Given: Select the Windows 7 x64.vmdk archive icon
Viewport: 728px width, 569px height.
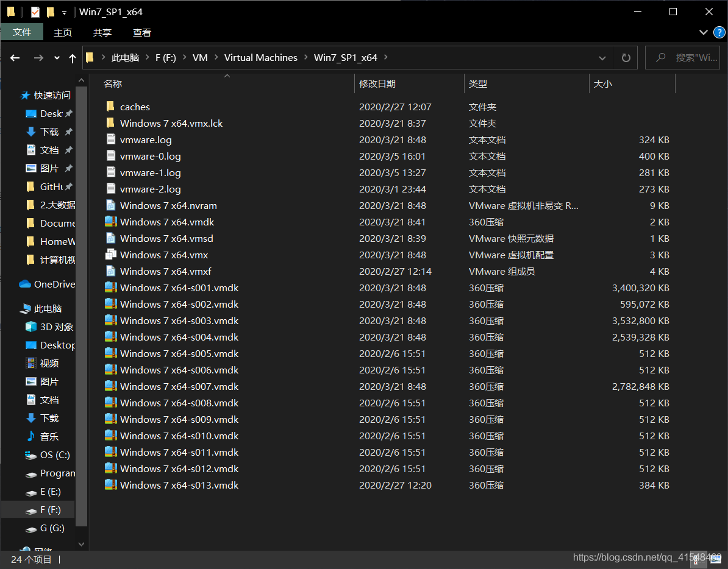Looking at the screenshot, I should point(110,222).
